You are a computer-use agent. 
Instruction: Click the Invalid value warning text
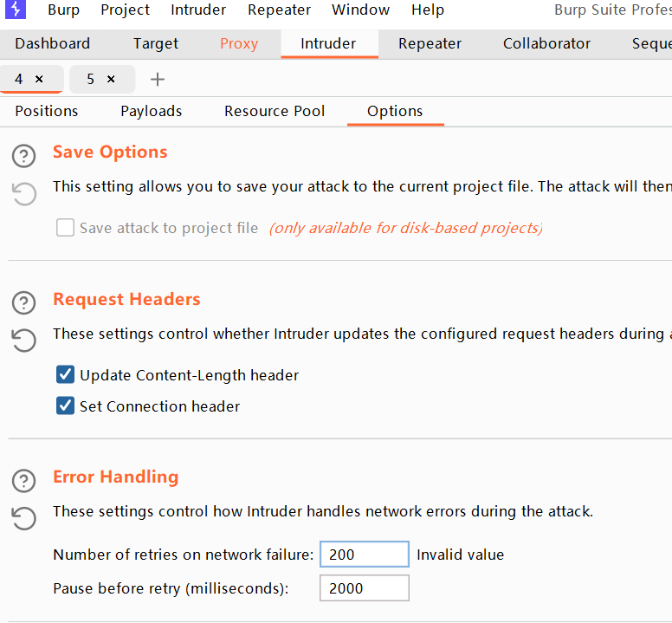461,555
